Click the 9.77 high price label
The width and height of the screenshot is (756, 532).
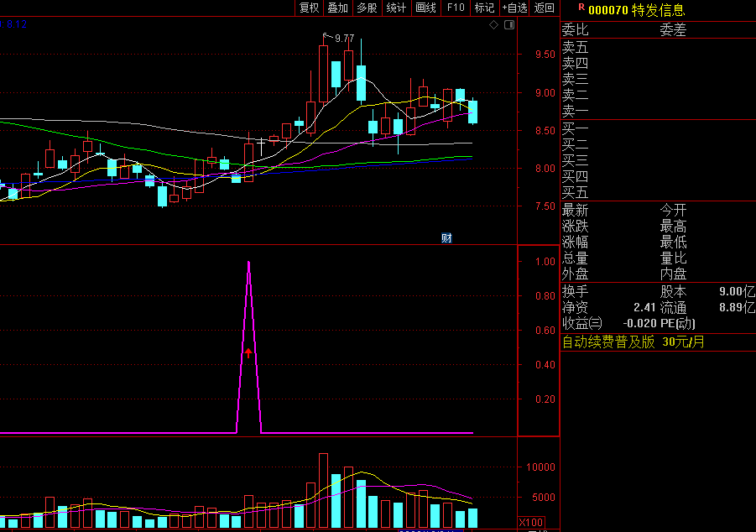point(344,38)
